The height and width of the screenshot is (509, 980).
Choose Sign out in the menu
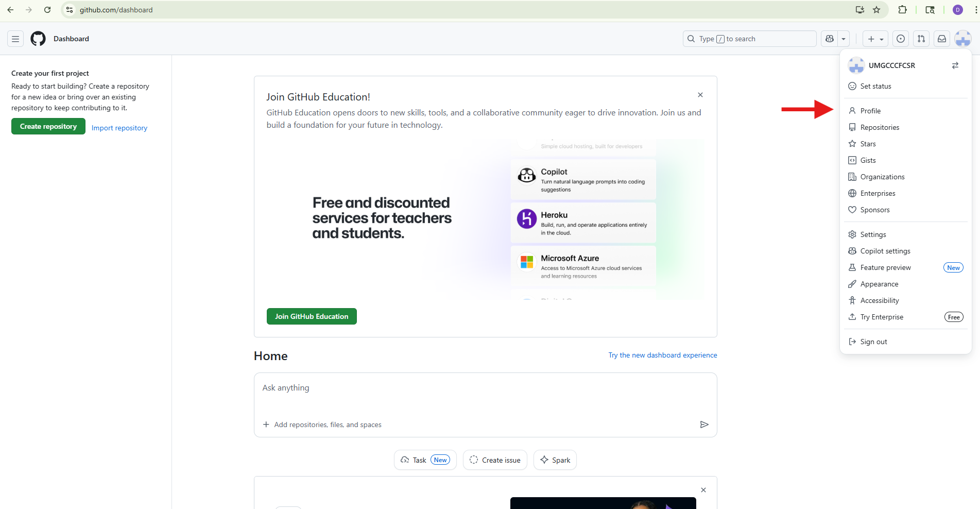tap(873, 342)
